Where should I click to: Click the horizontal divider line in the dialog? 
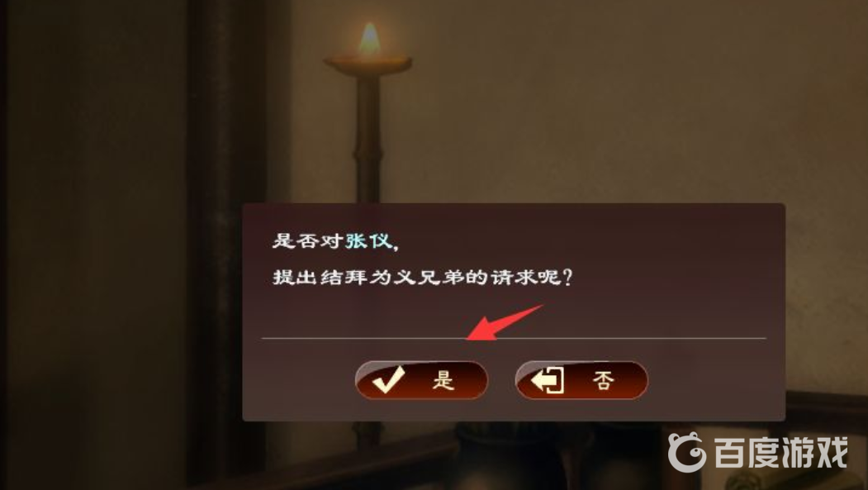click(513, 338)
